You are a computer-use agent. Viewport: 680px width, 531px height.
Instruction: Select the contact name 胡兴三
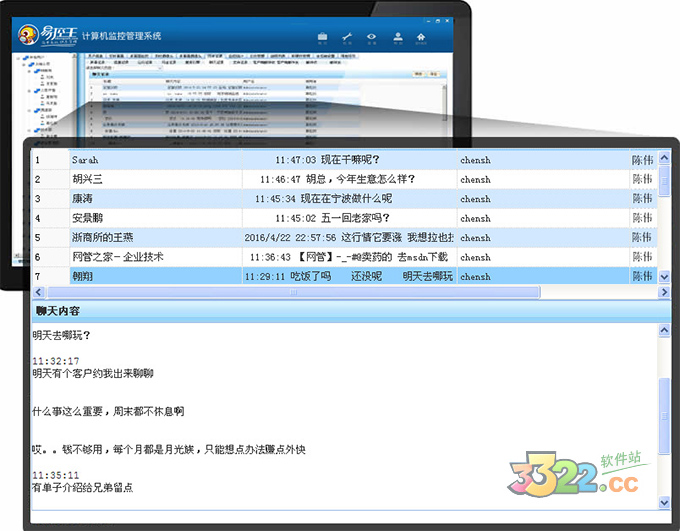click(x=87, y=179)
